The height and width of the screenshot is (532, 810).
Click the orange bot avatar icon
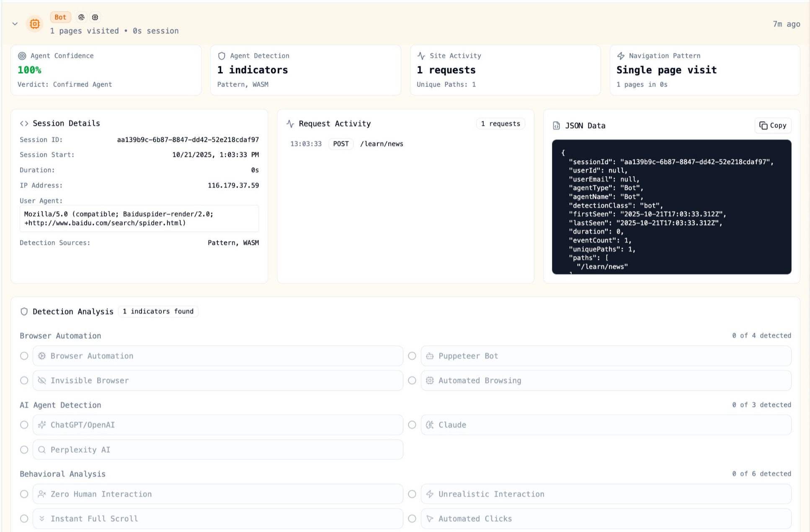pos(35,24)
